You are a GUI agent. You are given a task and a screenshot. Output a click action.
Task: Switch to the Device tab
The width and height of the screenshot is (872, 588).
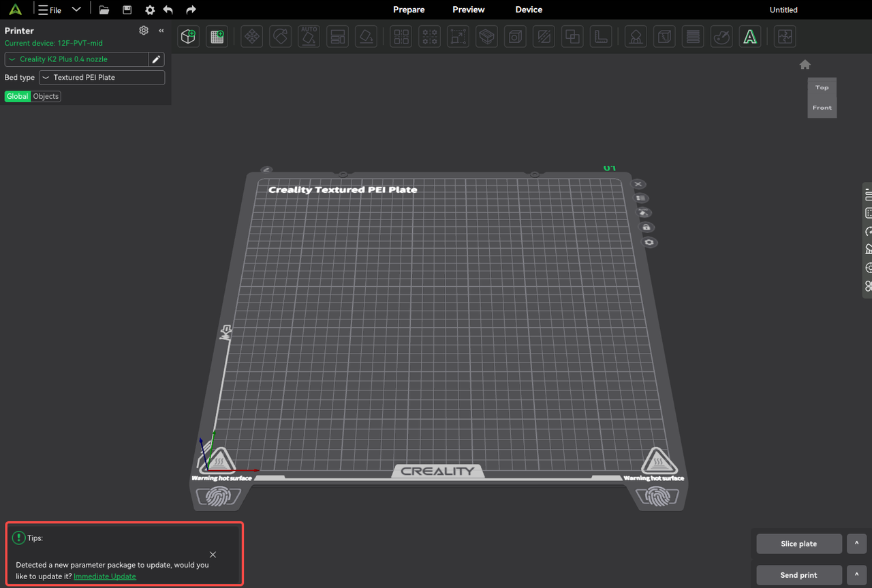[529, 10]
